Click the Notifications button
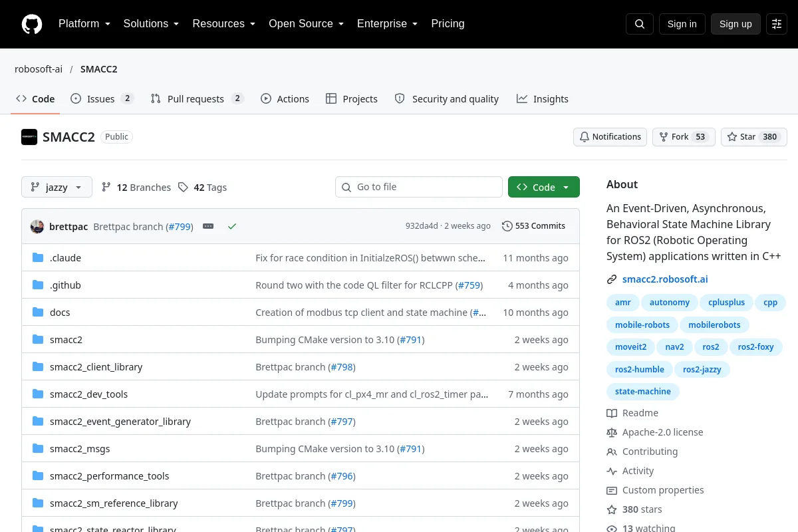The image size is (798, 532). coord(610,137)
